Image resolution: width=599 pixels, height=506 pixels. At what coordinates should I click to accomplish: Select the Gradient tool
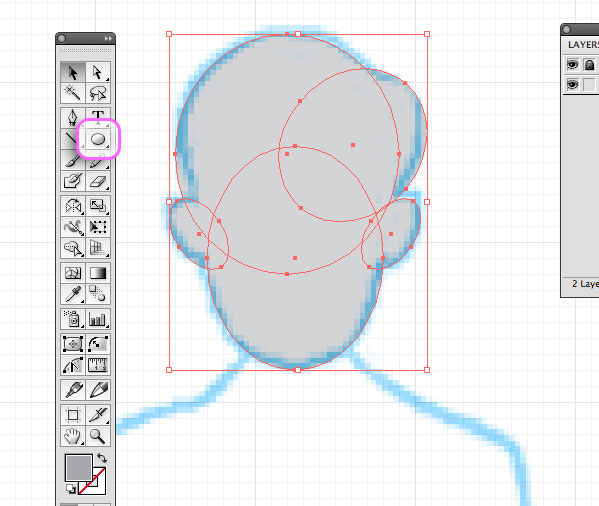pos(98,273)
